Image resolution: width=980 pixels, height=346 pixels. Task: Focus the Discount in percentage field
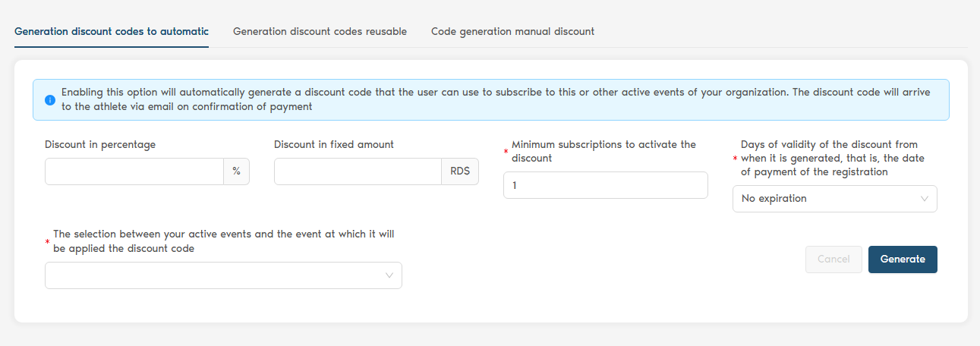[x=134, y=171]
